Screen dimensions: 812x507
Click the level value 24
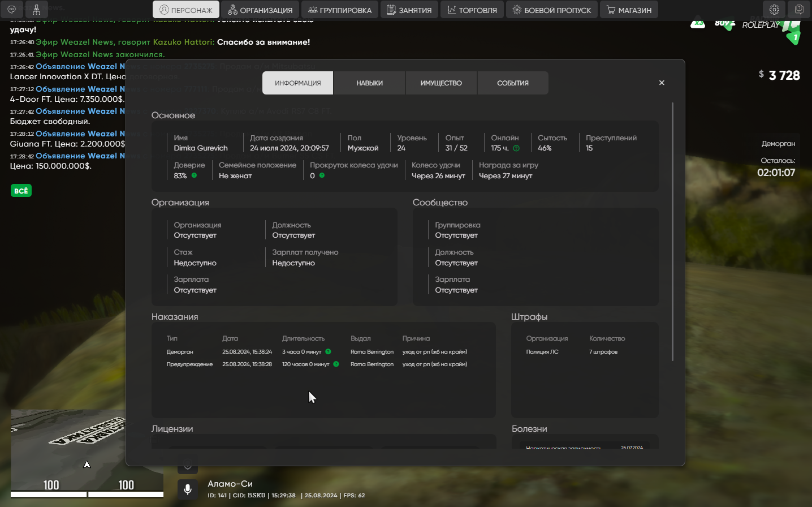[401, 148]
